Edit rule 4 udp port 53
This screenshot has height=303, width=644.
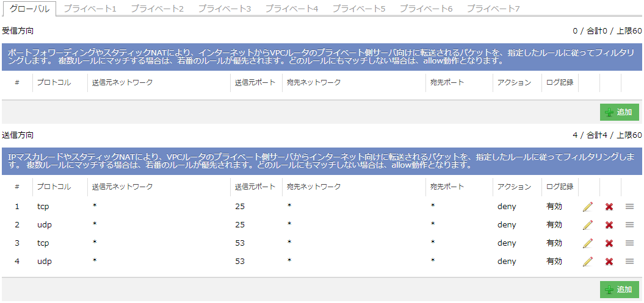click(588, 262)
